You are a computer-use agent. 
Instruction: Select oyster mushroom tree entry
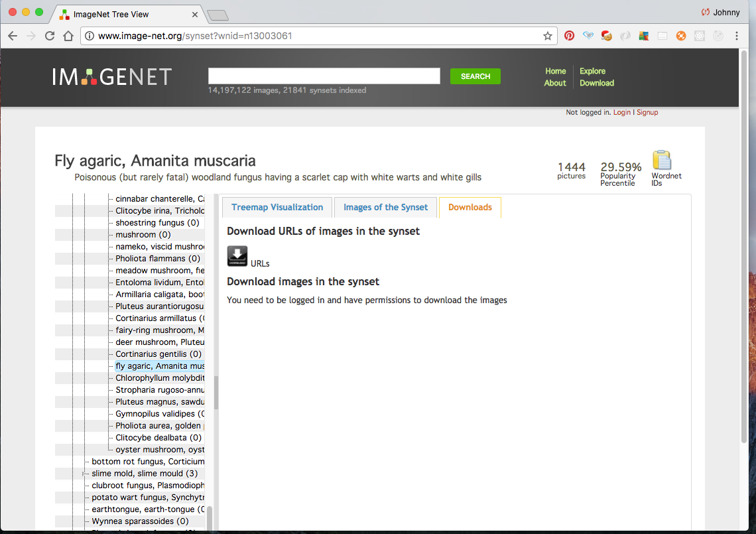tap(160, 450)
